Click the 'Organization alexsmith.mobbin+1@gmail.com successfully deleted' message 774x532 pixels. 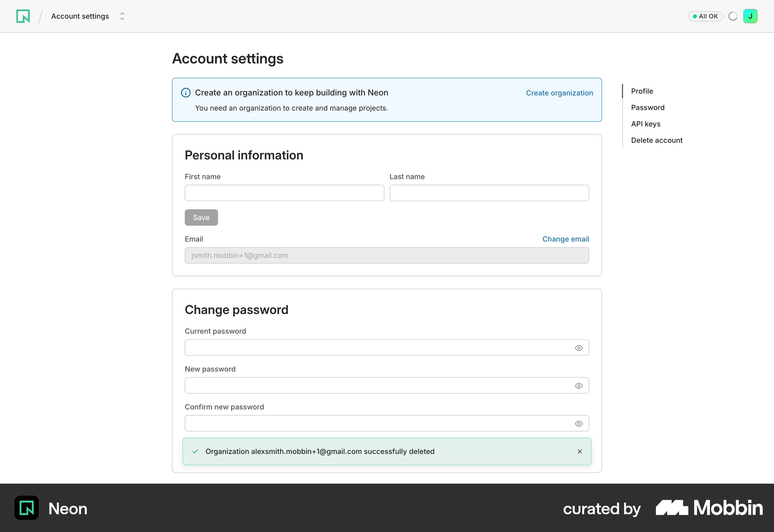tap(320, 451)
